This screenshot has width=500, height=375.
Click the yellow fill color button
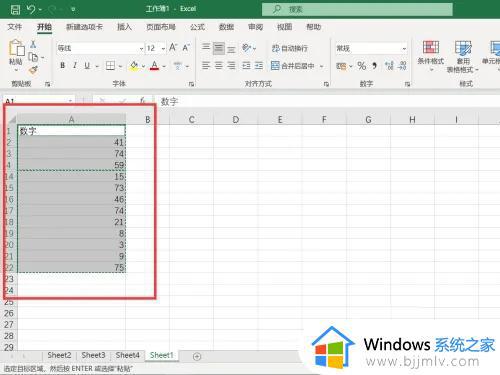[134, 66]
